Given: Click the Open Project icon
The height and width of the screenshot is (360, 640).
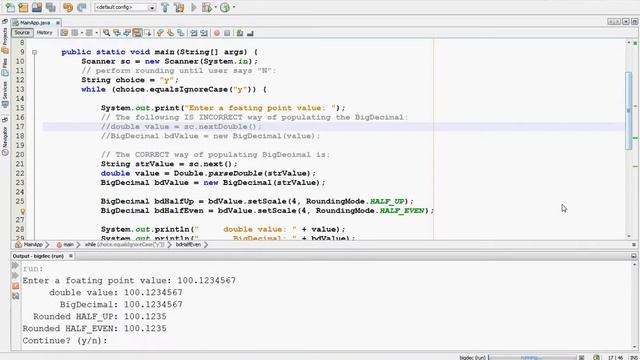Looking at the screenshot, I should point(37,7).
